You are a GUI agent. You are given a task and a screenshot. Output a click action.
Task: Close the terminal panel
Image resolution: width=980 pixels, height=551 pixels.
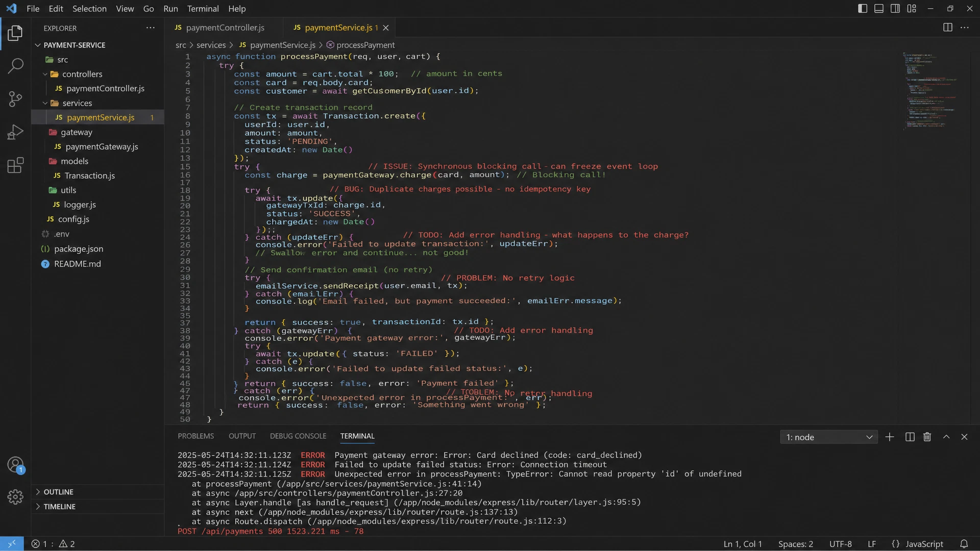pyautogui.click(x=964, y=437)
